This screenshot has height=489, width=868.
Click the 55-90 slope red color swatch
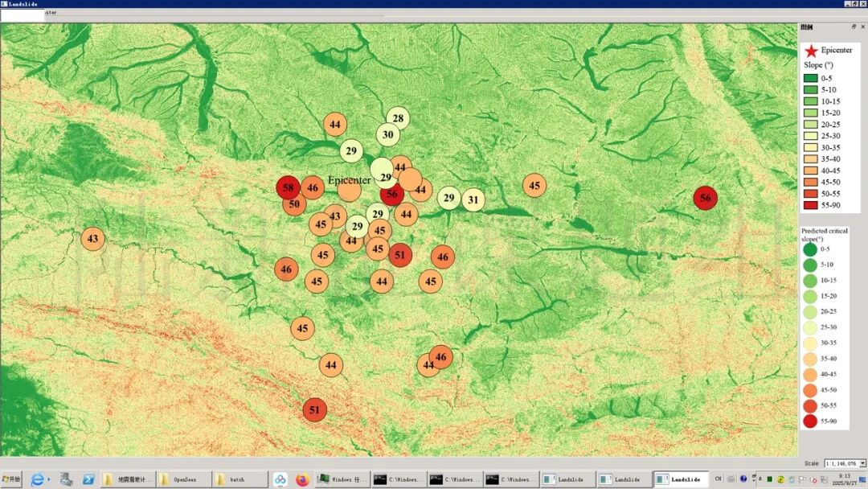(x=811, y=206)
